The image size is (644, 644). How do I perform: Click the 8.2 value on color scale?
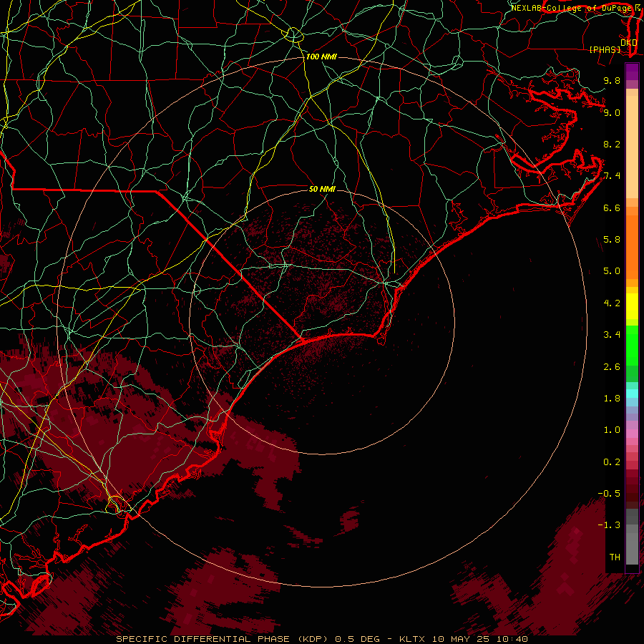click(x=612, y=144)
